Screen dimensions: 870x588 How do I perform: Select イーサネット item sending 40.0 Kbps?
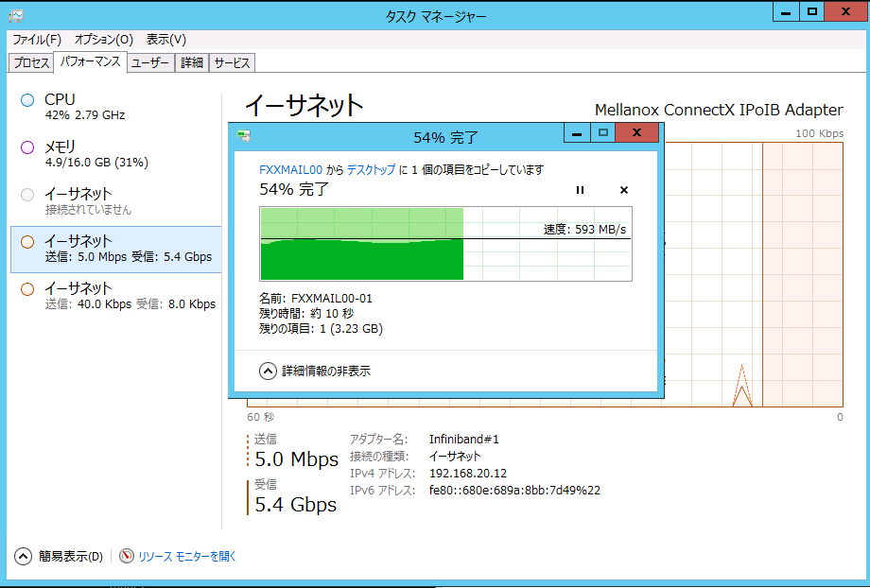(116, 296)
